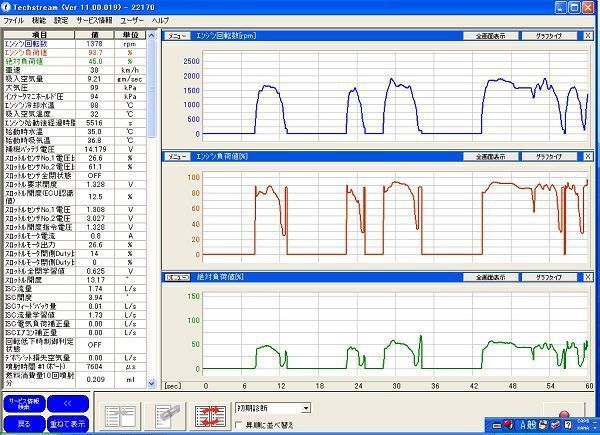
Task: Click the data list icon in bottom toolbar
Action: pos(121,417)
